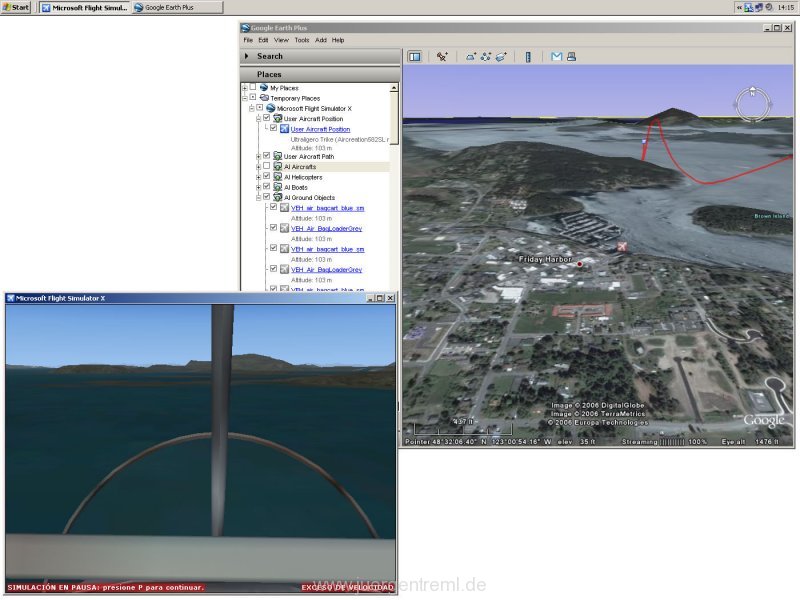The width and height of the screenshot is (800, 600).
Task: Toggle the sidebar panel button in Google Earth toolbar
Action: (x=415, y=57)
